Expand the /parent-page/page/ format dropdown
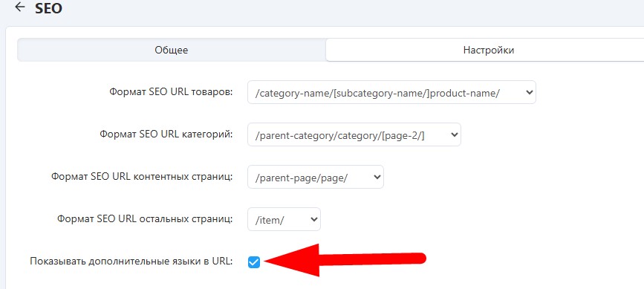 coord(316,177)
